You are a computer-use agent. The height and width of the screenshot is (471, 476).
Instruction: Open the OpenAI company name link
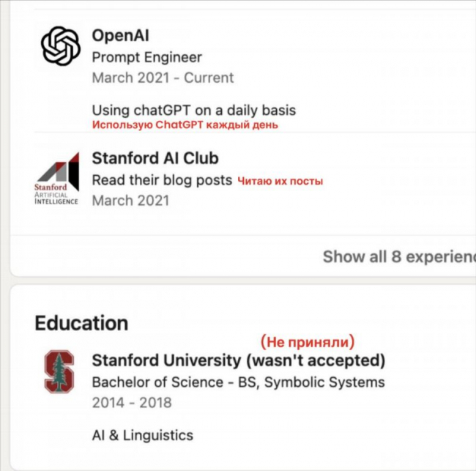tap(121, 35)
